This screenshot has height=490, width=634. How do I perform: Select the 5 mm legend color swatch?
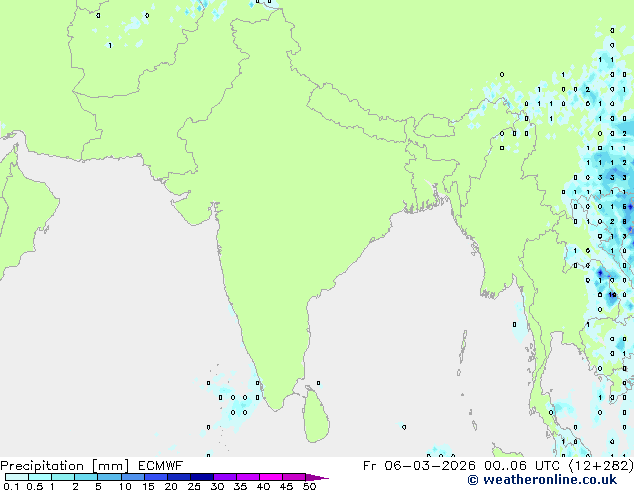(109, 477)
